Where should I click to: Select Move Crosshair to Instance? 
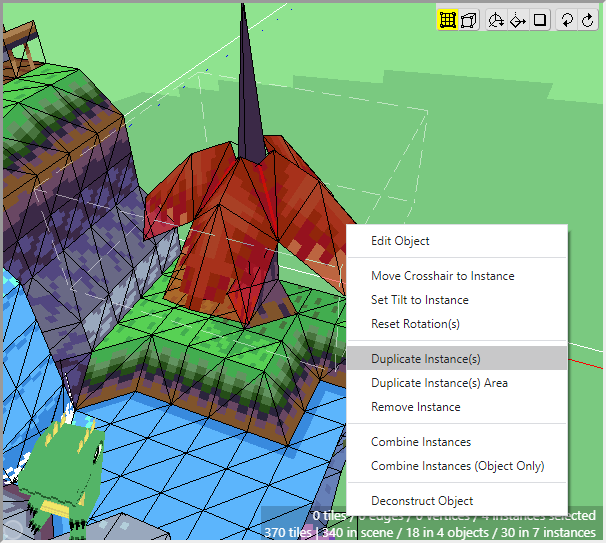pos(442,276)
